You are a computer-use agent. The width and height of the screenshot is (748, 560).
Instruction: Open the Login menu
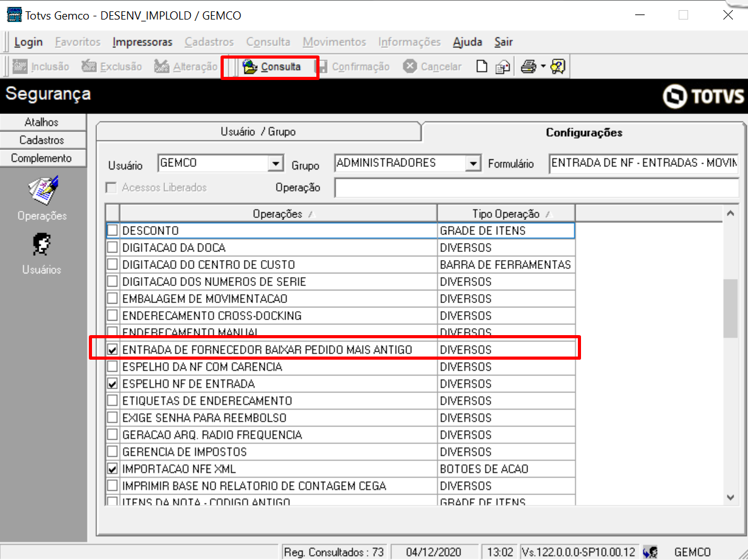(x=28, y=42)
